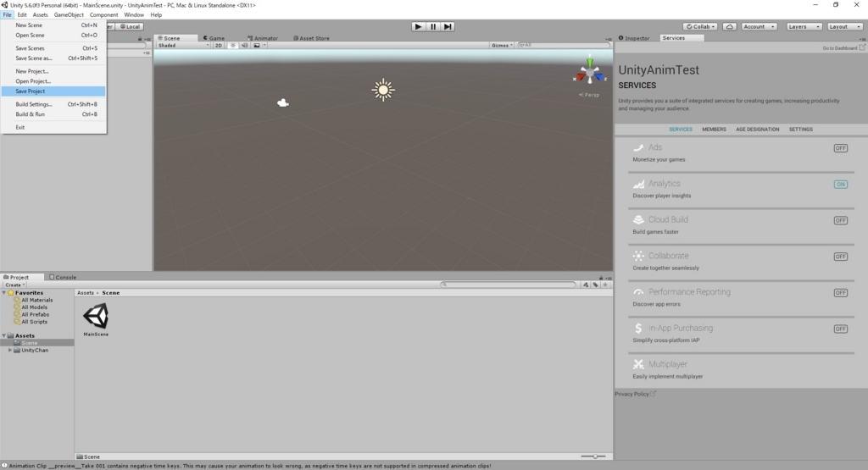Select the camera gizmo in the scene
Viewport: 868px width, 470px height.
(x=283, y=102)
